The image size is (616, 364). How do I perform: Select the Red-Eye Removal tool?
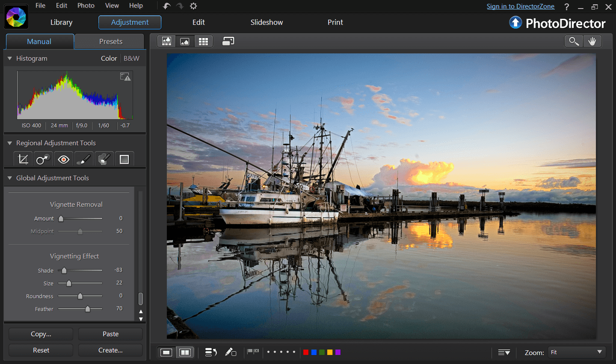click(x=63, y=159)
